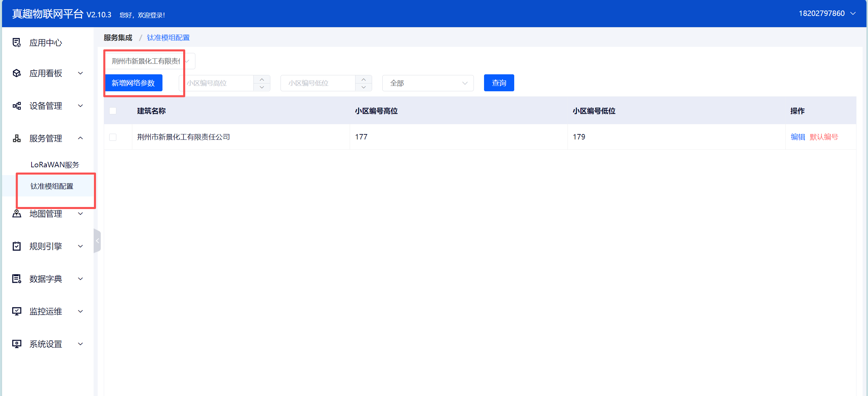Expand the 地图管理 menu chevron
Image resolution: width=868 pixels, height=396 pixels.
(80, 213)
